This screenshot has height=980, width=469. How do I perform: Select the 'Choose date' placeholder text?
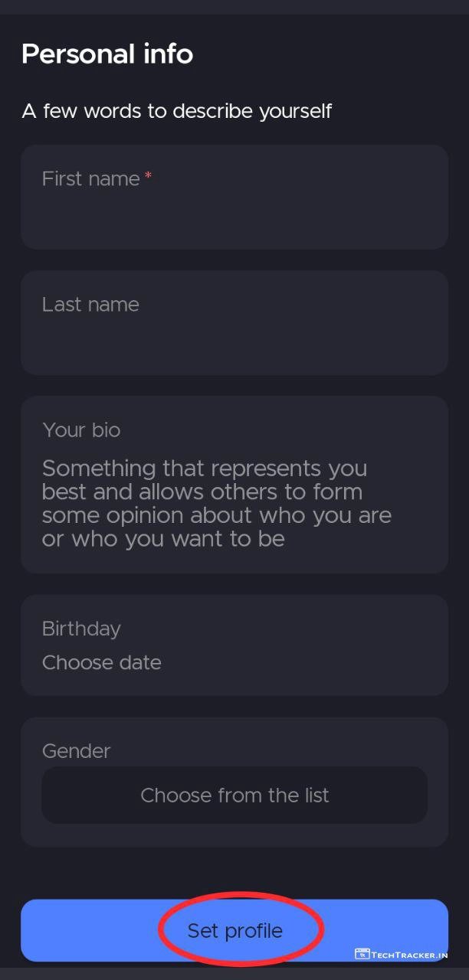click(x=102, y=662)
